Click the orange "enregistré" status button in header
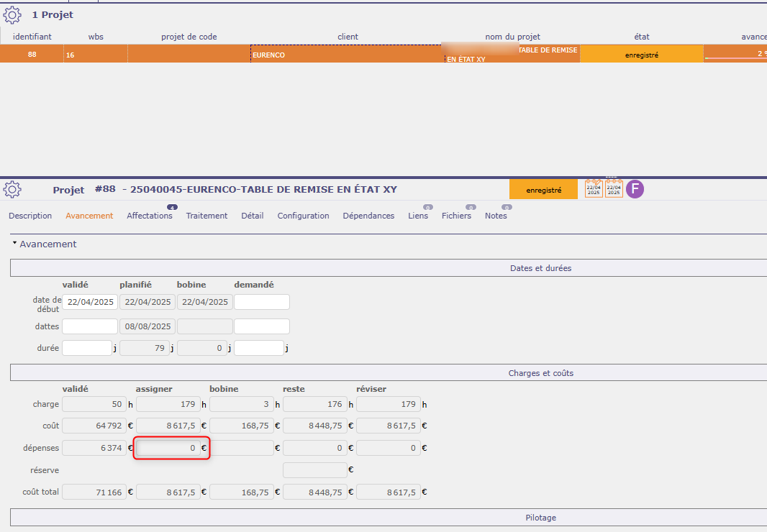This screenshot has width=767, height=532. 543,190
